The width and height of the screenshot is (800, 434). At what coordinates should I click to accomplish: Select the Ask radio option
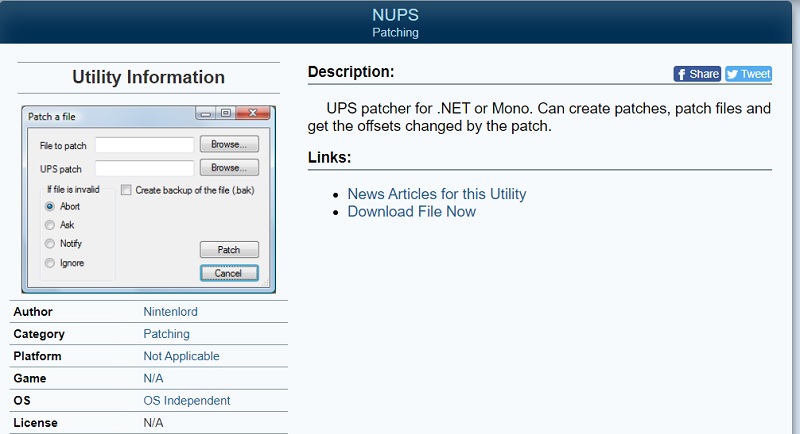pos(49,225)
